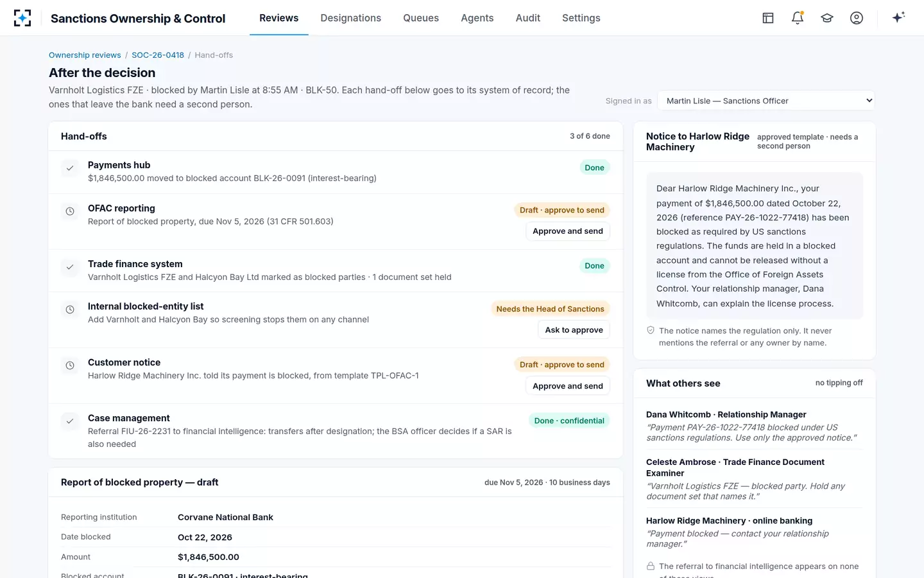
Task: Click the 'Done · confidential' badge
Action: click(x=570, y=421)
